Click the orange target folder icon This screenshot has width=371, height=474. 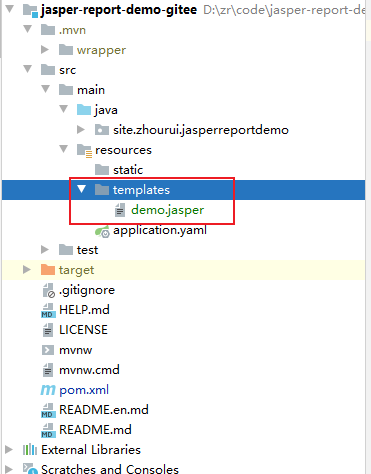click(48, 270)
